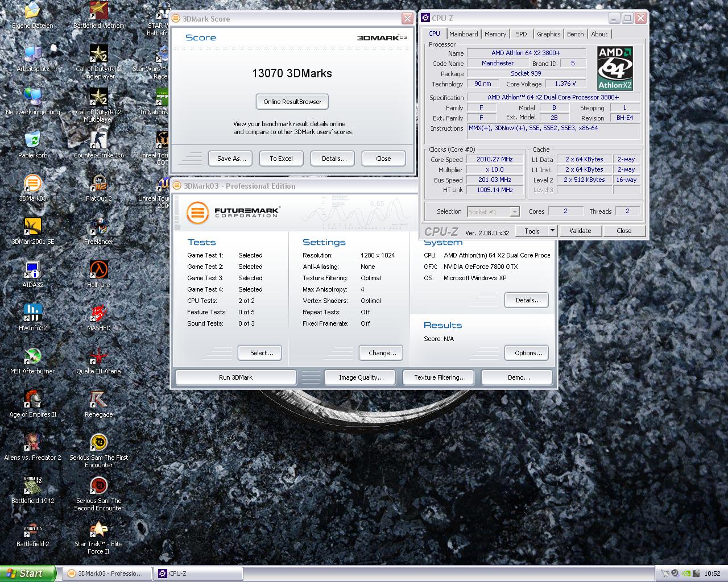Click Validate in CPU-Z
This screenshot has width=728, height=582.
coord(580,231)
